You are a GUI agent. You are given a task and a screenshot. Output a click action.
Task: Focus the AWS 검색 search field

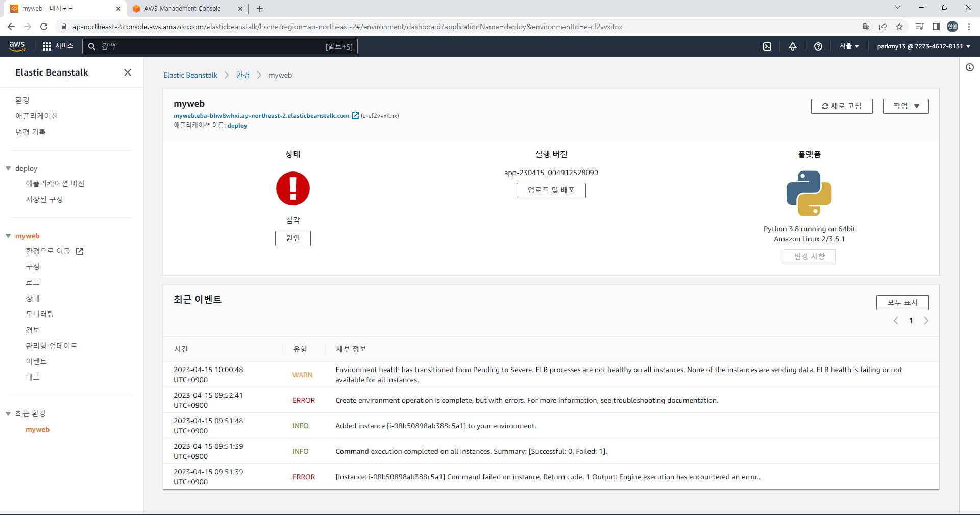[x=220, y=46]
